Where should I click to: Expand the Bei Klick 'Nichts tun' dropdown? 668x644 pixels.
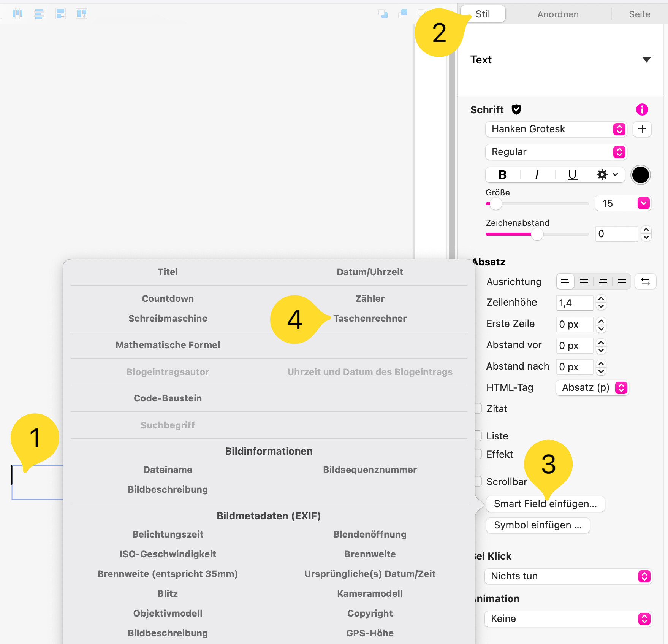point(568,576)
